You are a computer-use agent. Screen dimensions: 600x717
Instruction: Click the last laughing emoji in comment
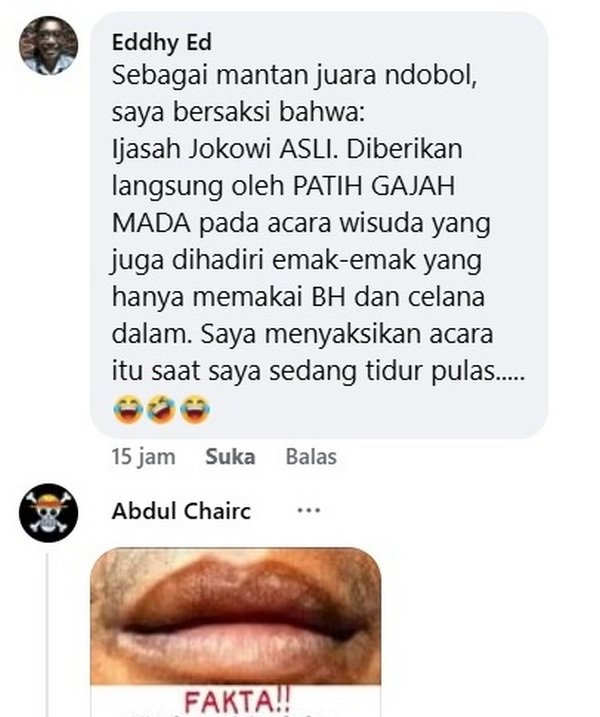(x=195, y=409)
